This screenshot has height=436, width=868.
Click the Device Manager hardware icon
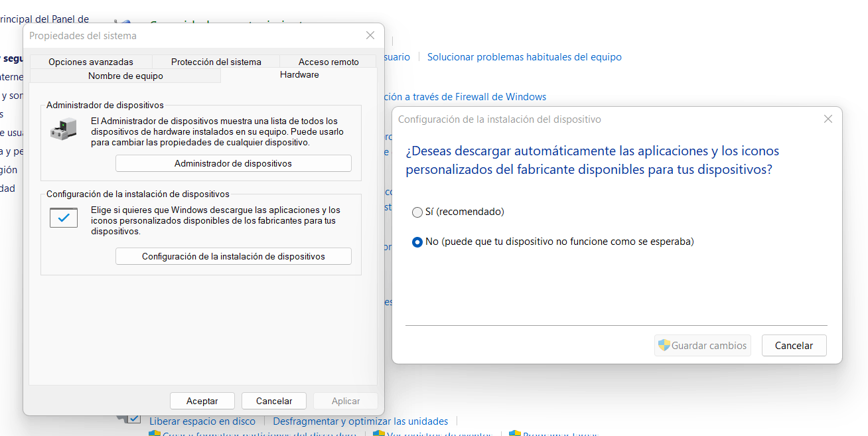point(64,129)
